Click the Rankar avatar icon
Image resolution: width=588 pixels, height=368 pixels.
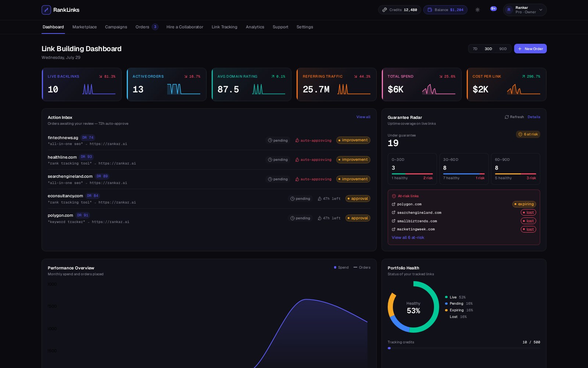tap(509, 10)
